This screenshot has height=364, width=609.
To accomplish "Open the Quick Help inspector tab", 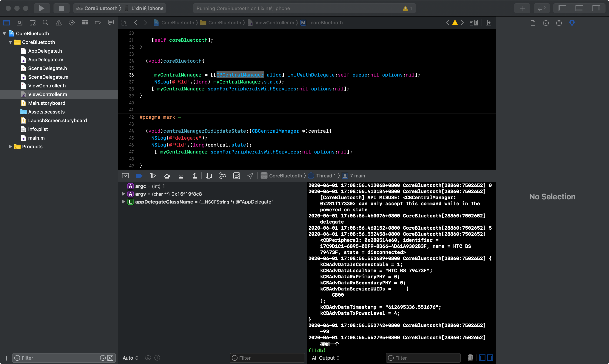I will [x=559, y=23].
